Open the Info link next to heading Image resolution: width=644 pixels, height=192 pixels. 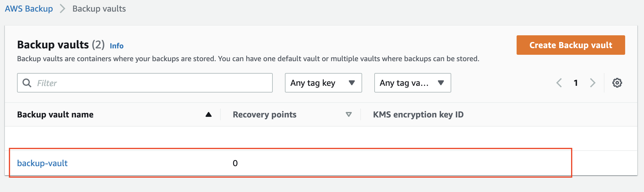coord(116,46)
